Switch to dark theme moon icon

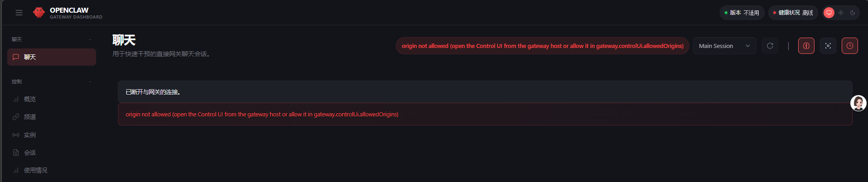[852, 13]
